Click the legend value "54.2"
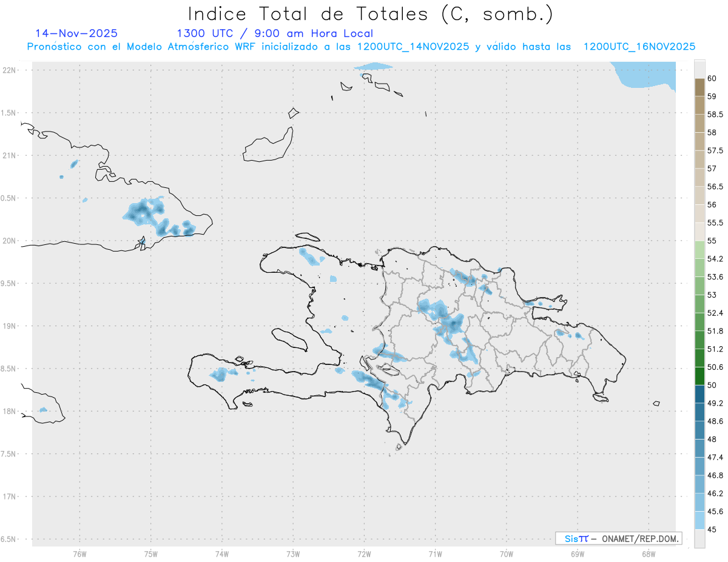 pyautogui.click(x=715, y=259)
